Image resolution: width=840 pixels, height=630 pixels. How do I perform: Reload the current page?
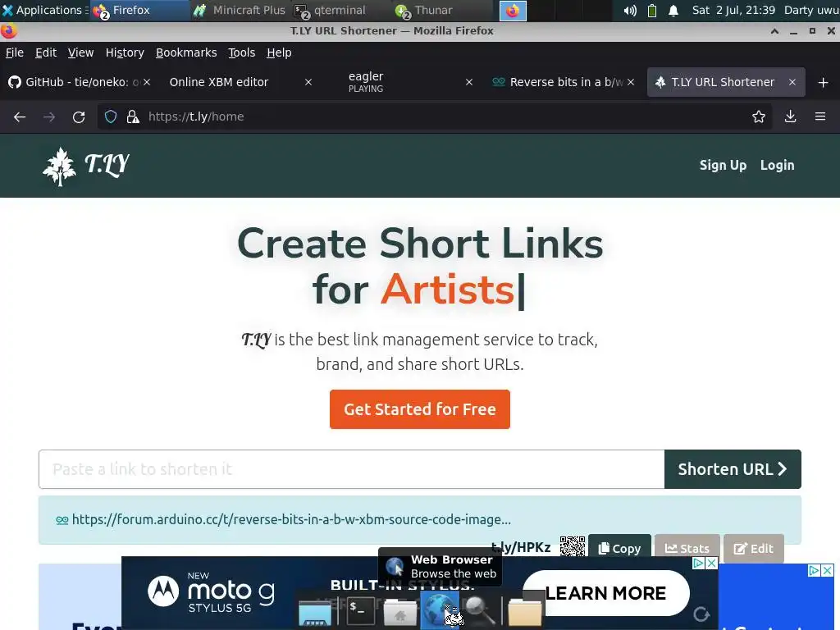79,116
